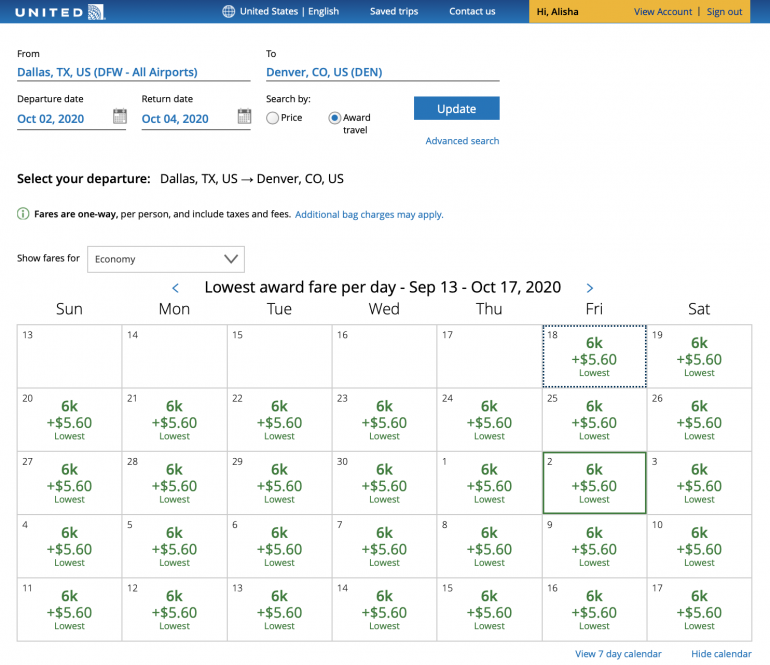Viewport: 770px width, 665px height.
Task: Open the departure date calendar icon
Action: coord(120,117)
